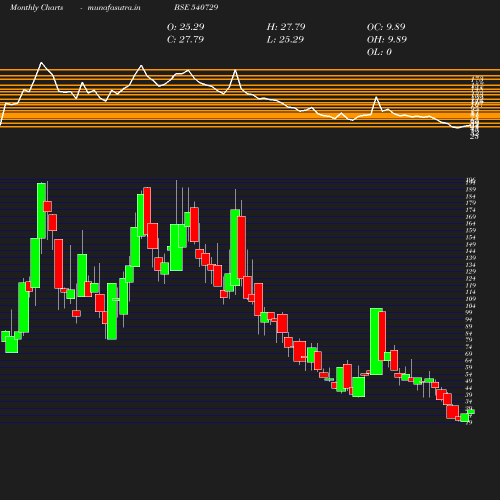Image resolution: width=500 pixels, height=500 pixels.
Task: Click the 144 price axis label
Action: (x=471, y=251)
